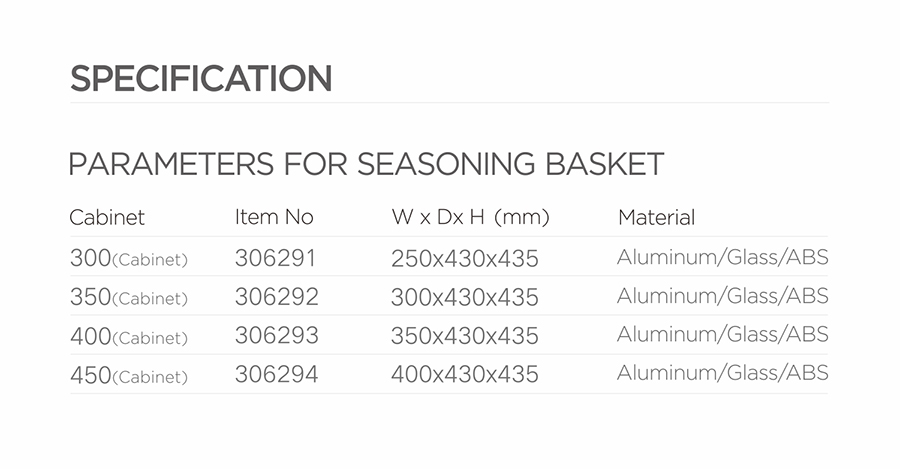Click the W x Dx H (mm) header
The height and width of the screenshot is (469, 900).
pyautogui.click(x=471, y=217)
